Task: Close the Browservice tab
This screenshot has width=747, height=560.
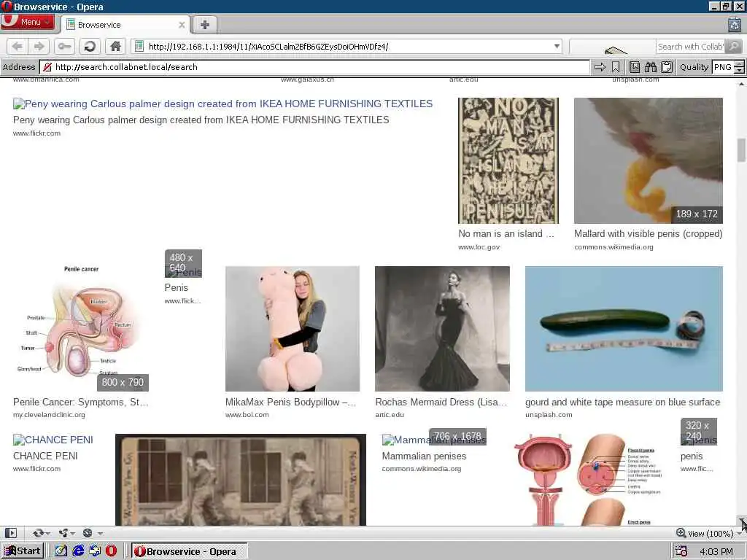Action: 182,25
